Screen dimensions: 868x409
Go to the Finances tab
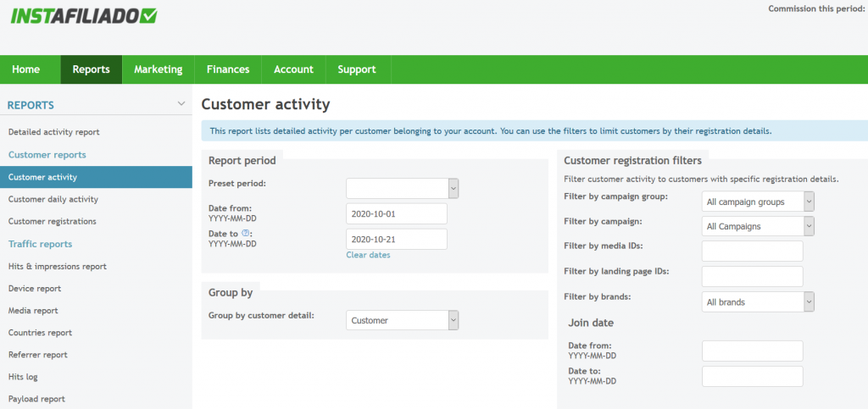point(228,69)
